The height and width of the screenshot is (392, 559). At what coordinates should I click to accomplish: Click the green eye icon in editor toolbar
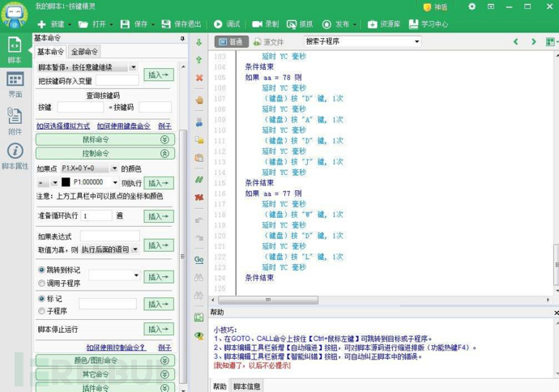199,335
